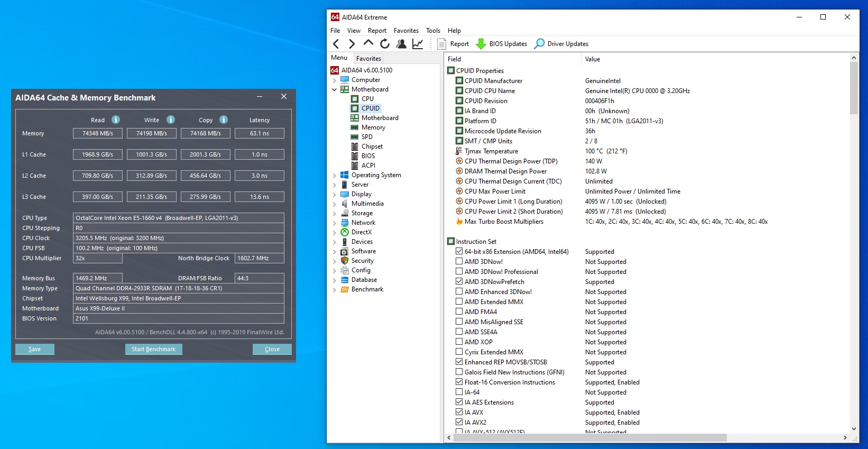Viewport: 868px width, 449px height.
Task: Open the graph chart icon in toolbar
Action: point(418,44)
